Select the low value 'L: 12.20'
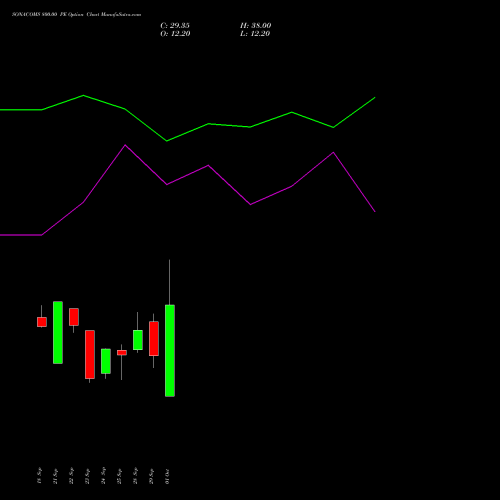Screen dimensions: 500x500 tap(255, 33)
